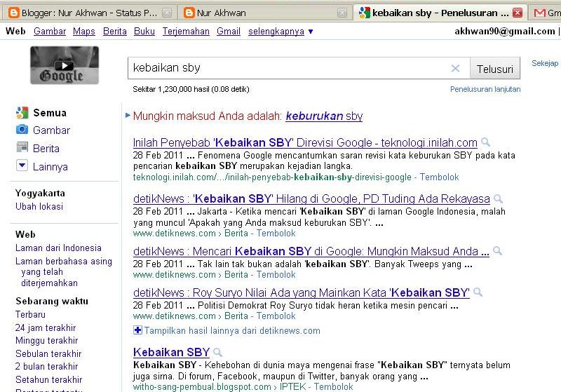561x392 pixels.
Task: Close the Blogger Status tab
Action: [167, 13]
